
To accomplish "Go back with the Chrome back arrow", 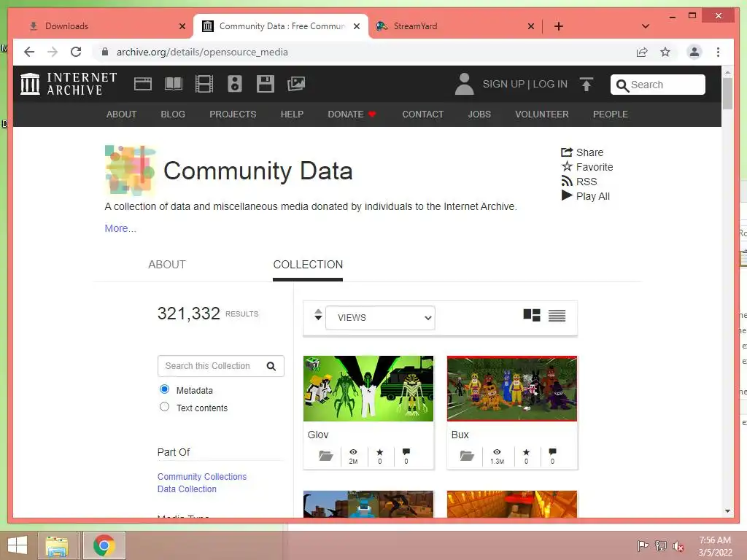I will [29, 52].
